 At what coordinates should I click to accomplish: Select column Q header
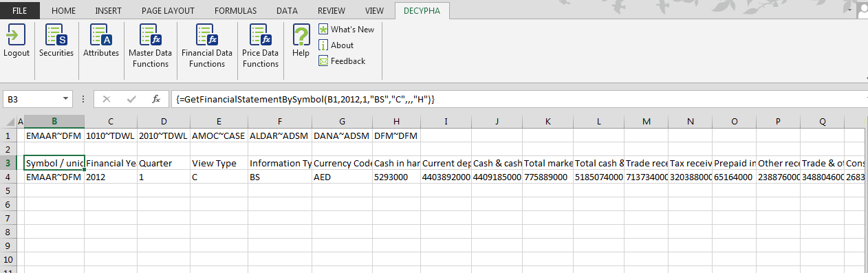click(822, 122)
